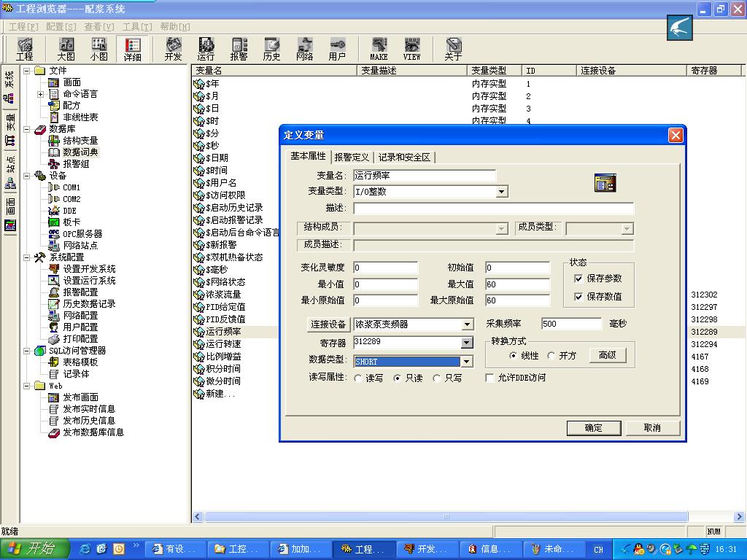The height and width of the screenshot is (560, 747).
Task: Click the 最大值 input field
Action: point(517,284)
